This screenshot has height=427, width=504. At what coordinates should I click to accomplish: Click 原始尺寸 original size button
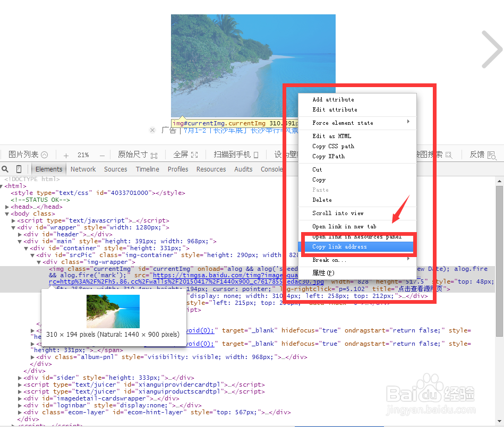[138, 155]
